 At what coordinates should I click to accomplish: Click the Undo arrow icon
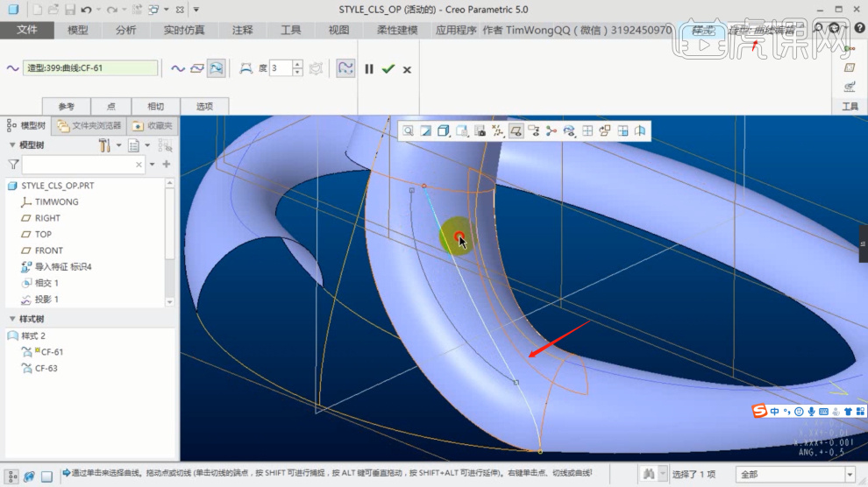pos(86,10)
